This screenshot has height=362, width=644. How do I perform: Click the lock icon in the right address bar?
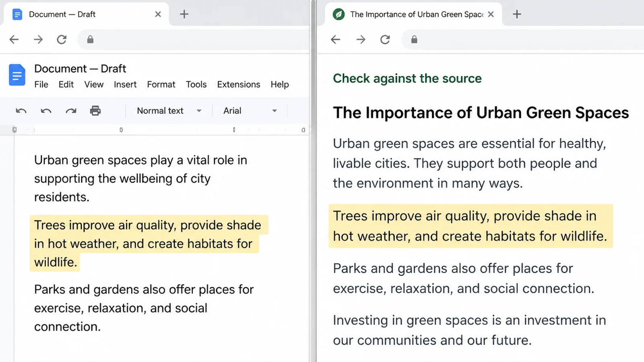[414, 39]
